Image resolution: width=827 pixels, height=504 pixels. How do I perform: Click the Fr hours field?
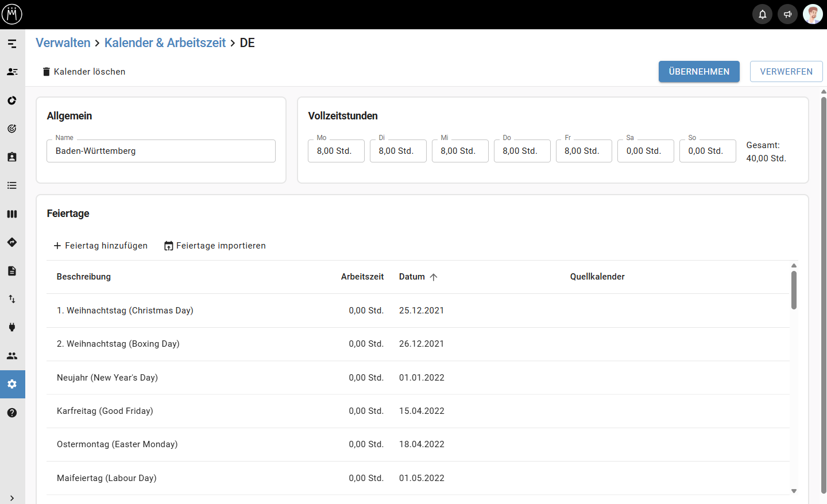(584, 151)
